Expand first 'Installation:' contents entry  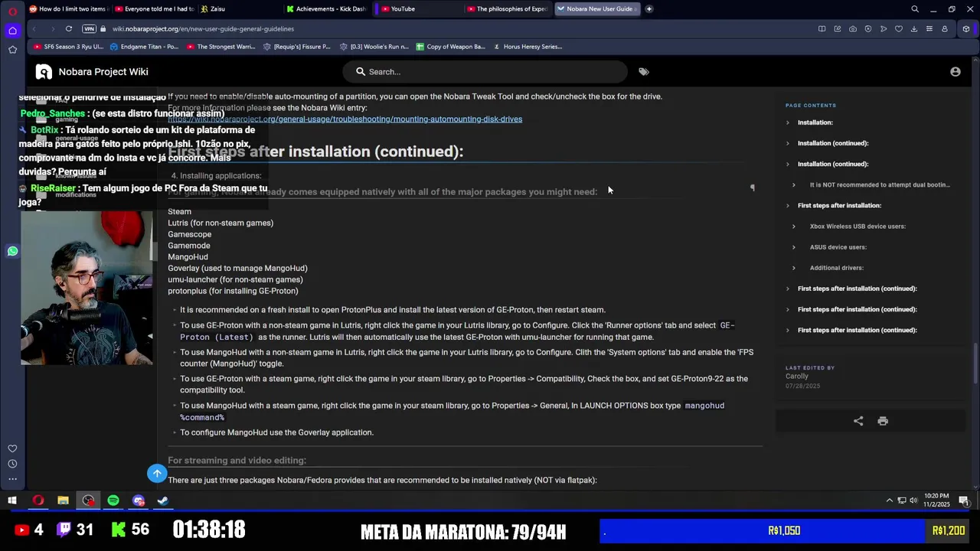787,122
